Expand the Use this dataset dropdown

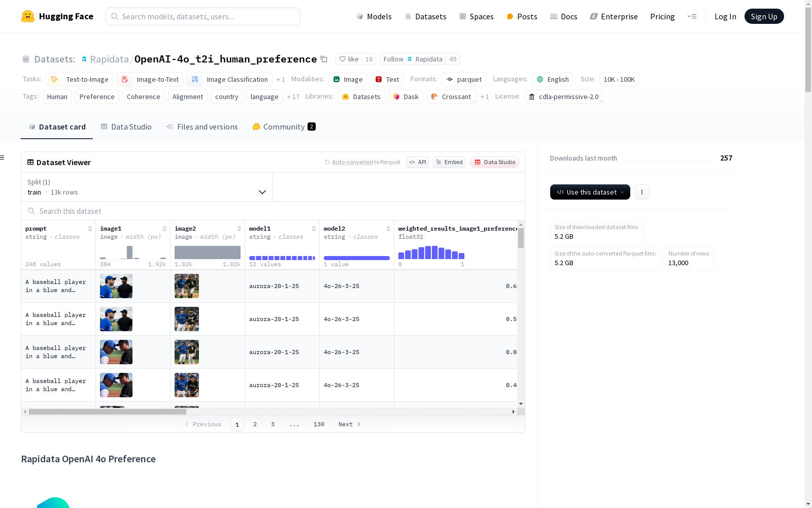pos(590,192)
